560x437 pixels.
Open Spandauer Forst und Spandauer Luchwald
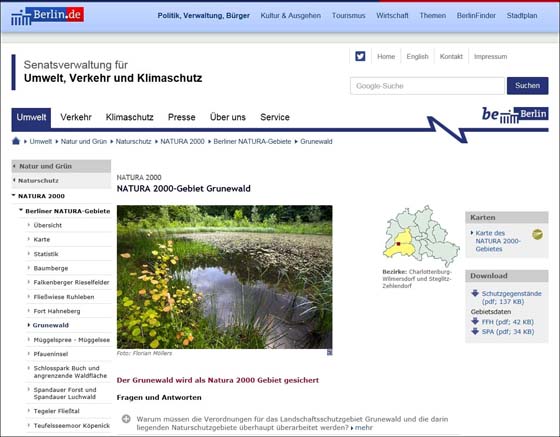(x=65, y=393)
